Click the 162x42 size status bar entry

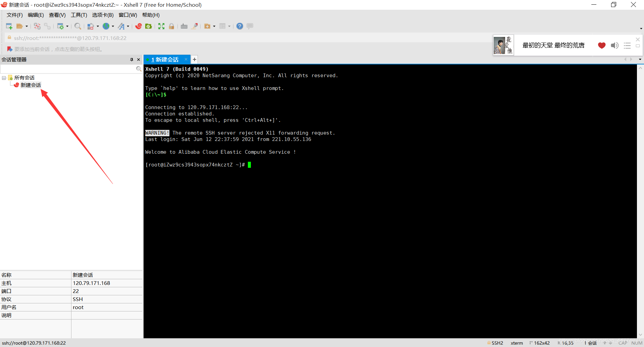540,343
